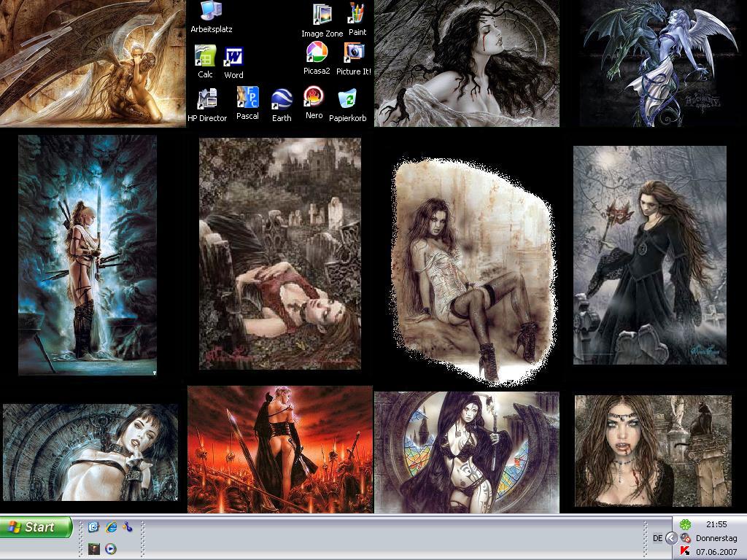Launch the Image Zone shortcut

[322, 15]
